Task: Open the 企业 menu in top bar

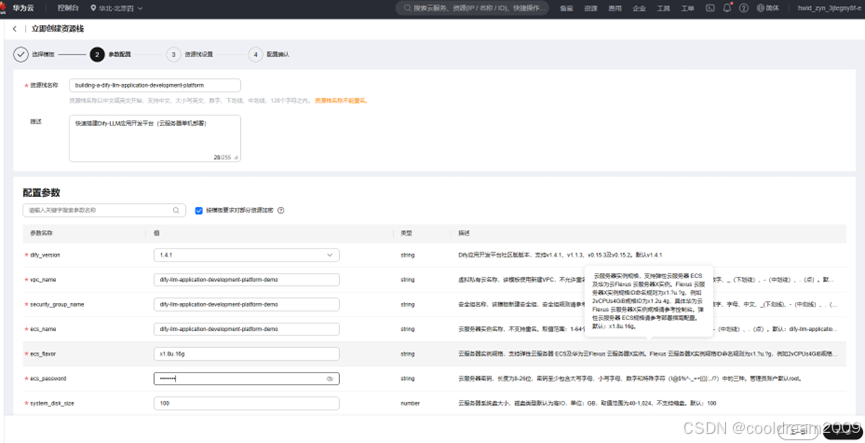Action: click(x=639, y=8)
